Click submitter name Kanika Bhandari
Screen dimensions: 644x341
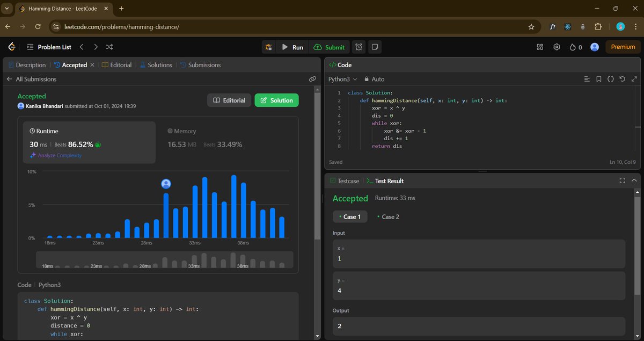(x=44, y=106)
